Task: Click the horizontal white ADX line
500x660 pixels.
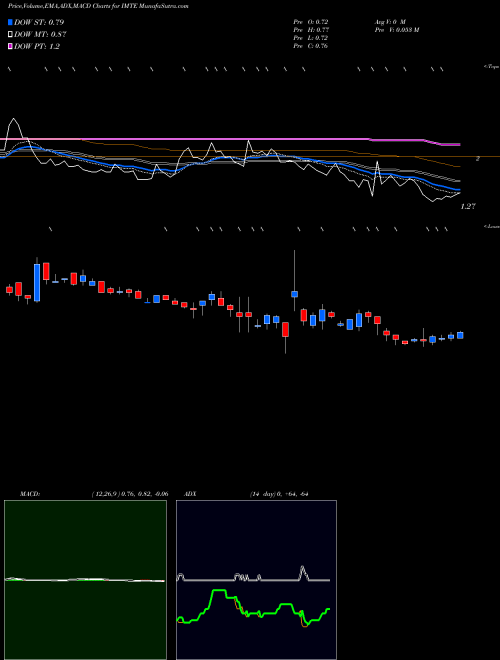Action: 255,580
